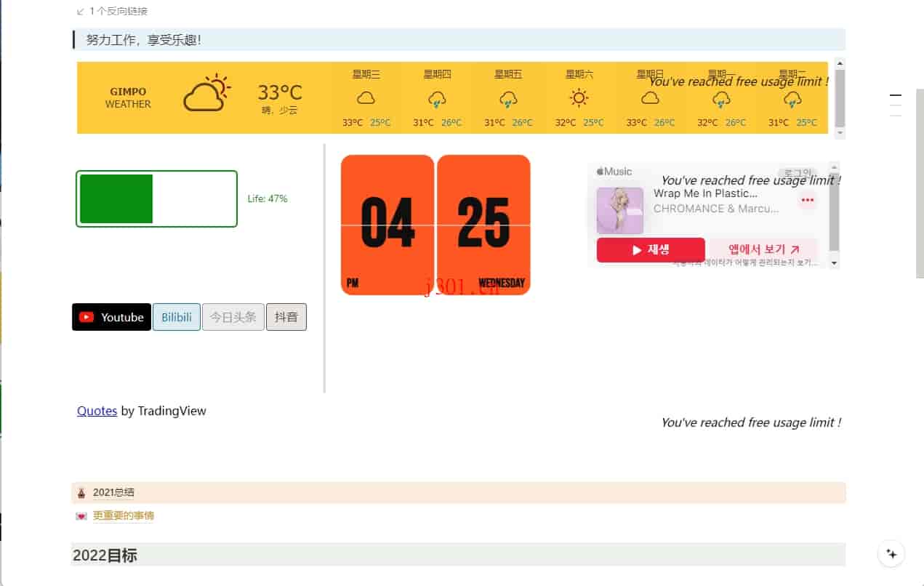Click the cloud icon under 星期三
The width and height of the screenshot is (924, 586).
click(366, 98)
